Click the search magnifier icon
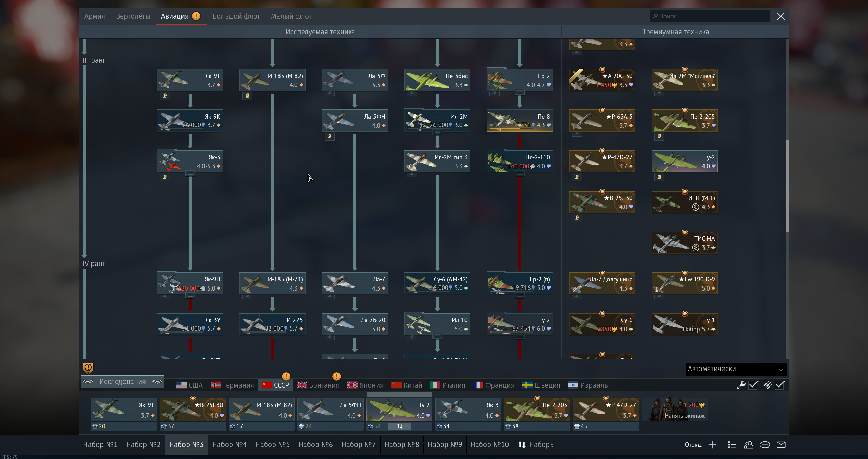 pos(655,16)
